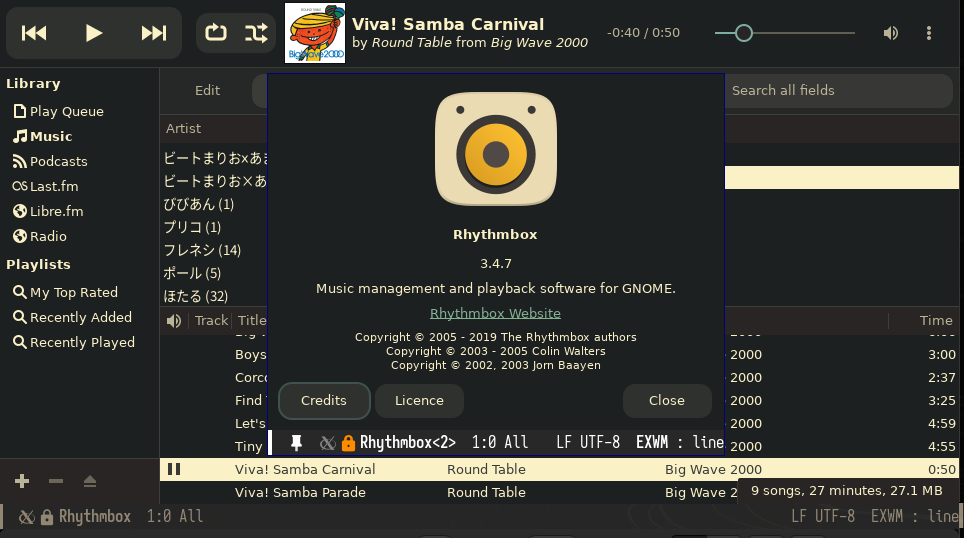Select artist フレネシ (14)

[202, 250]
